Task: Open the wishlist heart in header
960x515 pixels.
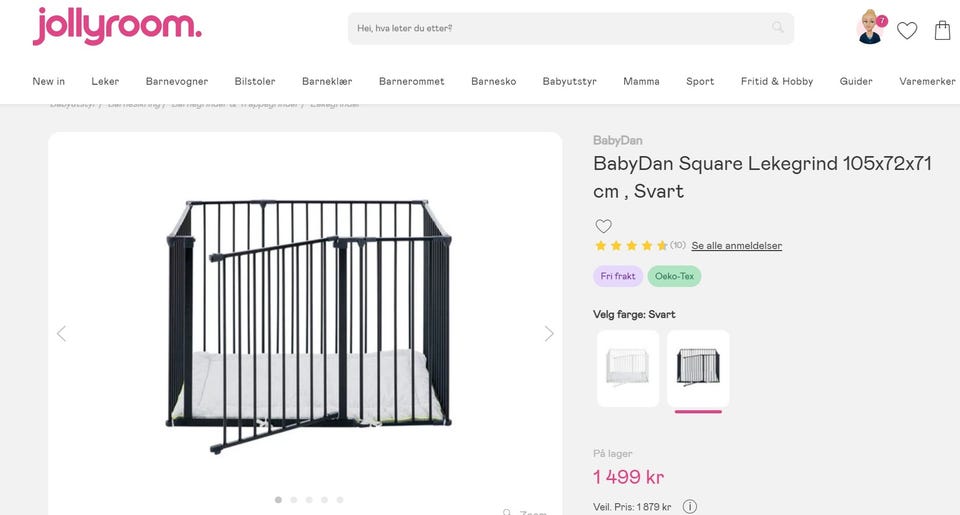Action: click(907, 30)
